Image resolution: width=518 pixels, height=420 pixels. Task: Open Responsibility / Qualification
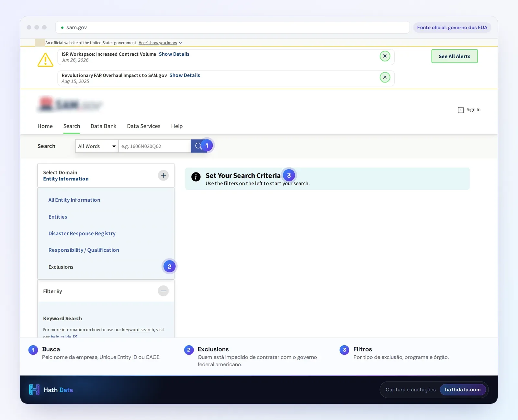click(84, 250)
